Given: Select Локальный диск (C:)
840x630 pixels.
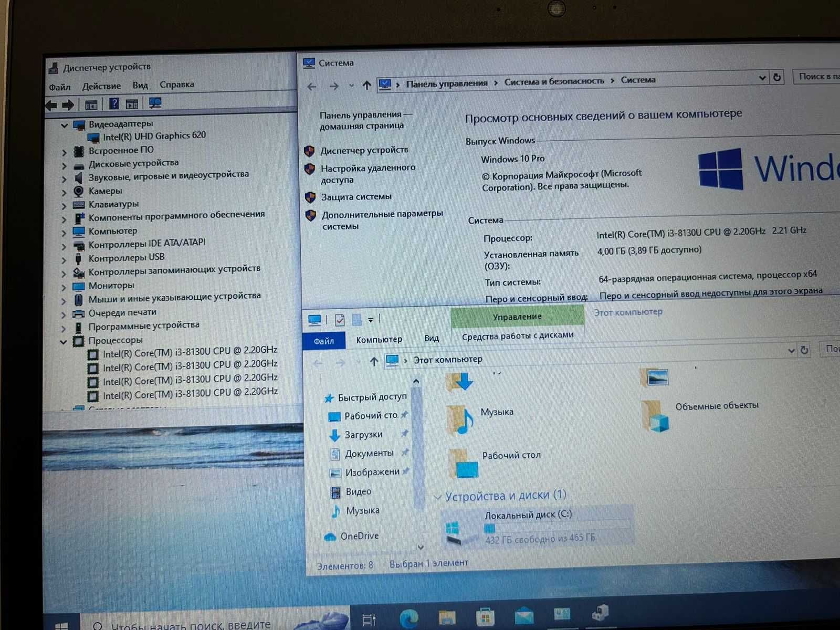Looking at the screenshot, I should coord(537,526).
